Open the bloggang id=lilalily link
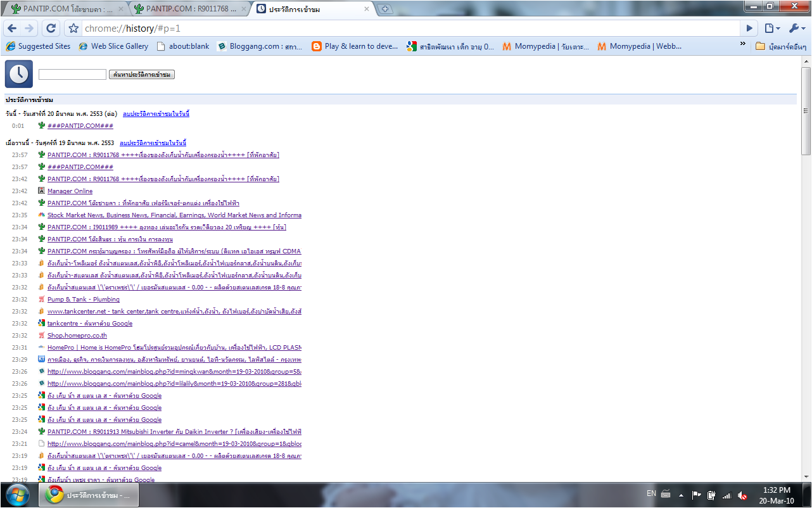Screen dimensions: 812x508 coord(174,384)
